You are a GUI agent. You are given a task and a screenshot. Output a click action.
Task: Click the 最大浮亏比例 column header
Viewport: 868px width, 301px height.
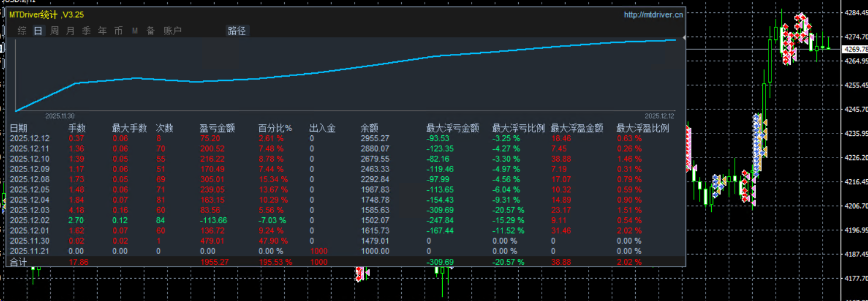coord(518,128)
